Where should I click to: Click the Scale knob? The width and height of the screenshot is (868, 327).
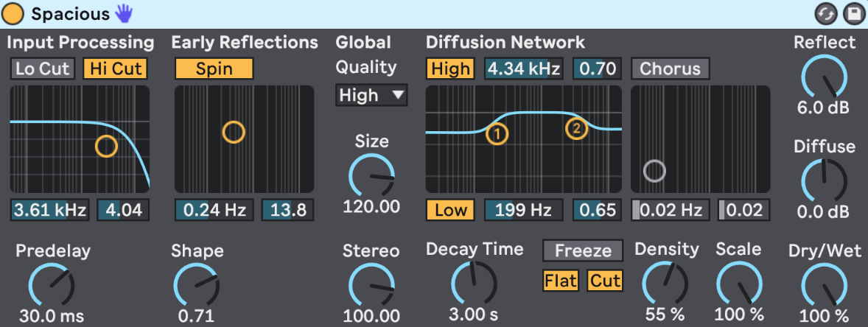coord(740,284)
